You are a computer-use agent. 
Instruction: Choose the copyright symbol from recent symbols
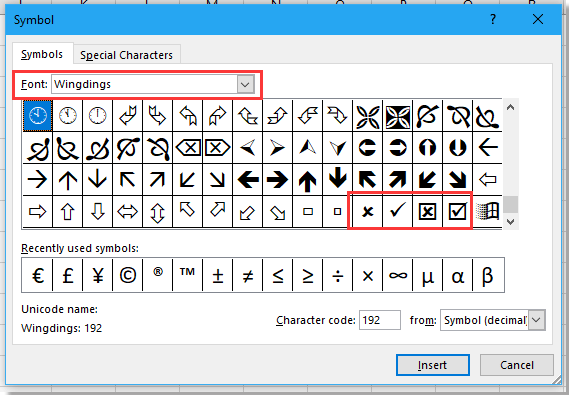tap(128, 275)
